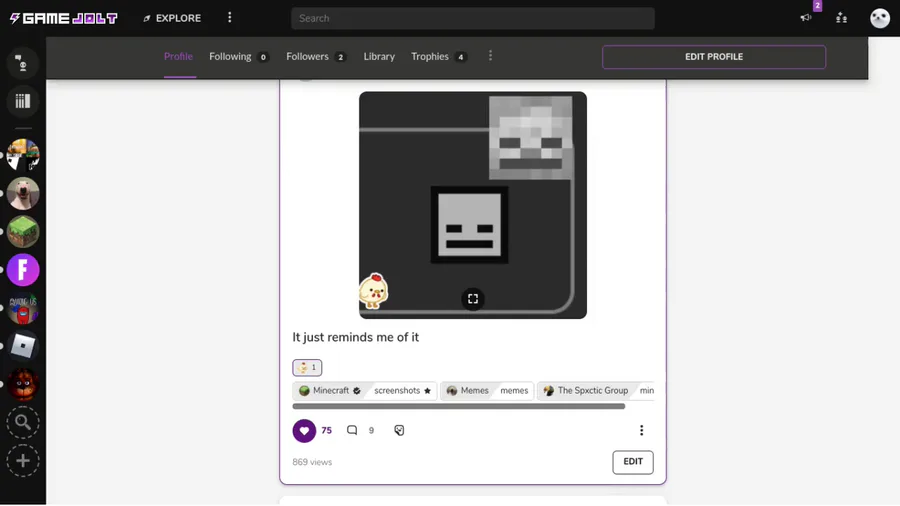Open the Roblox community in the sidebar

click(23, 346)
